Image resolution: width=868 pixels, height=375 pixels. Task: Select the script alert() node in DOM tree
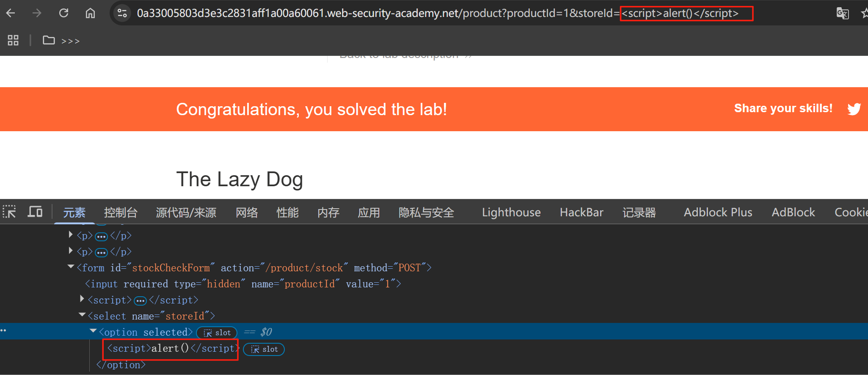173,348
